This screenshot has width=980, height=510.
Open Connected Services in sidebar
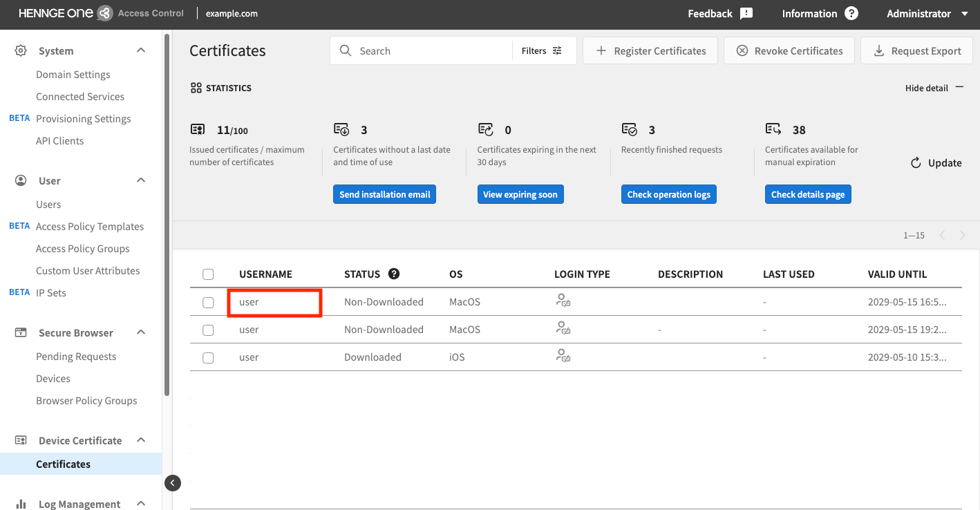(x=80, y=97)
